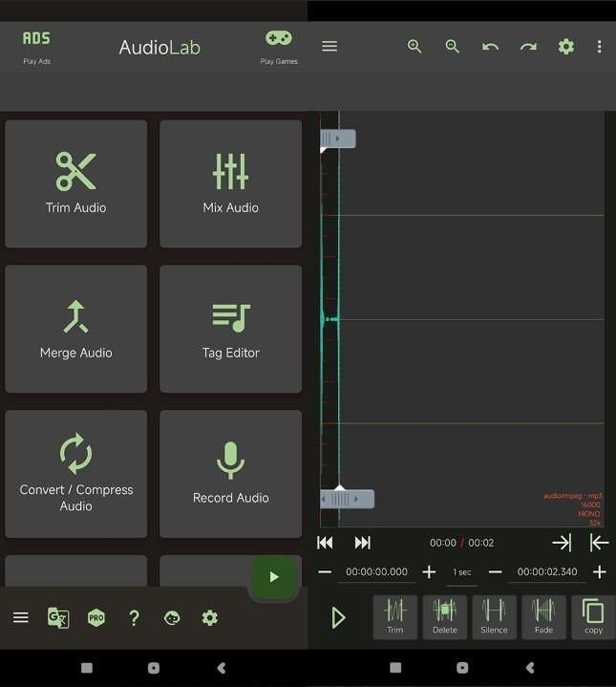The width and height of the screenshot is (616, 687).
Task: Skip to previous with rewind button
Action: 325,543
